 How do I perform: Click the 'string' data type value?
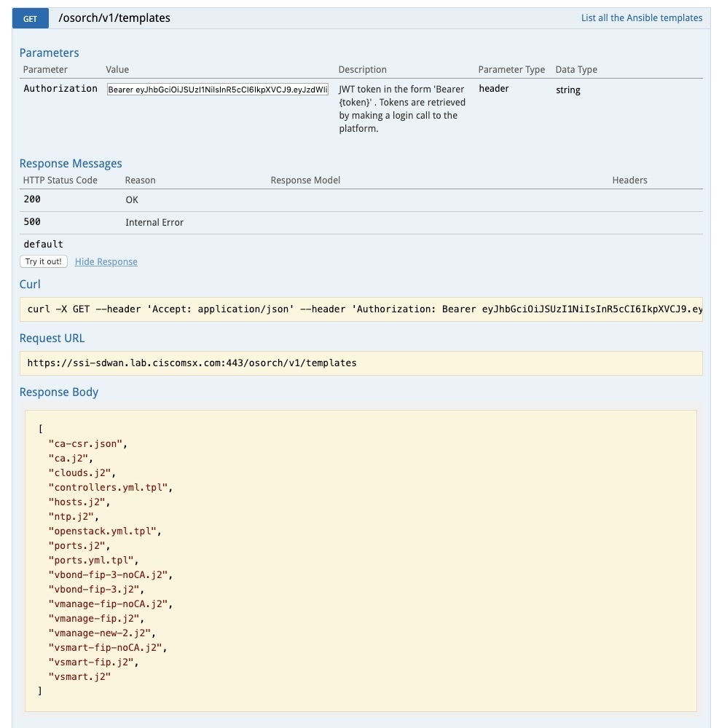click(568, 90)
